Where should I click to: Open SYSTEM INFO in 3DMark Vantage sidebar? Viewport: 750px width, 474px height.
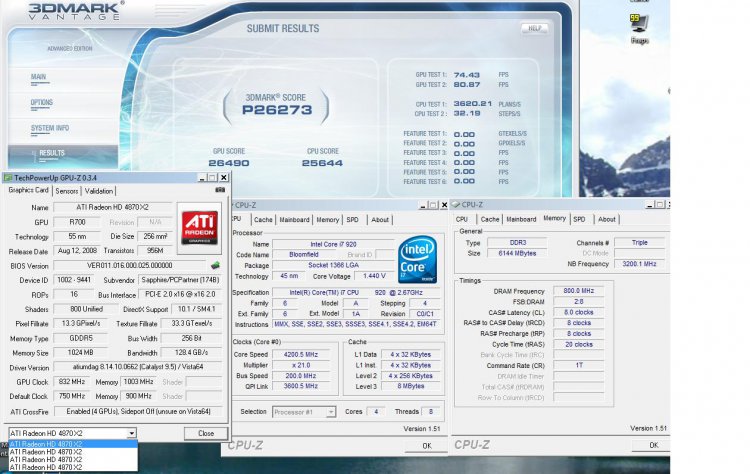tap(50, 128)
